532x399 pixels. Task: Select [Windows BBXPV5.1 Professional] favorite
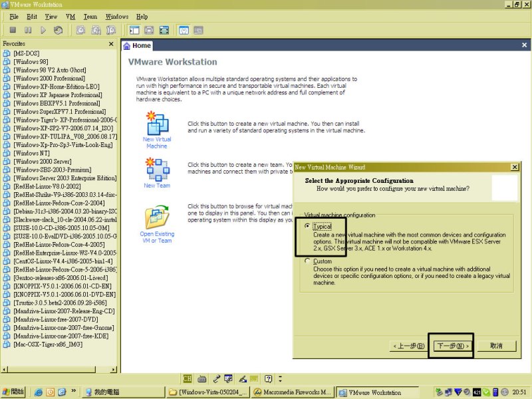[x=57, y=103]
